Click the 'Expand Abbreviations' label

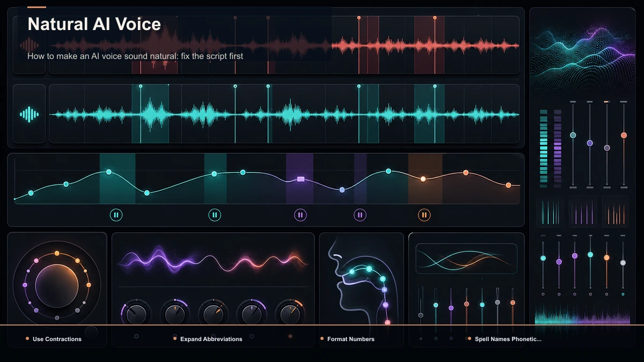click(211, 339)
